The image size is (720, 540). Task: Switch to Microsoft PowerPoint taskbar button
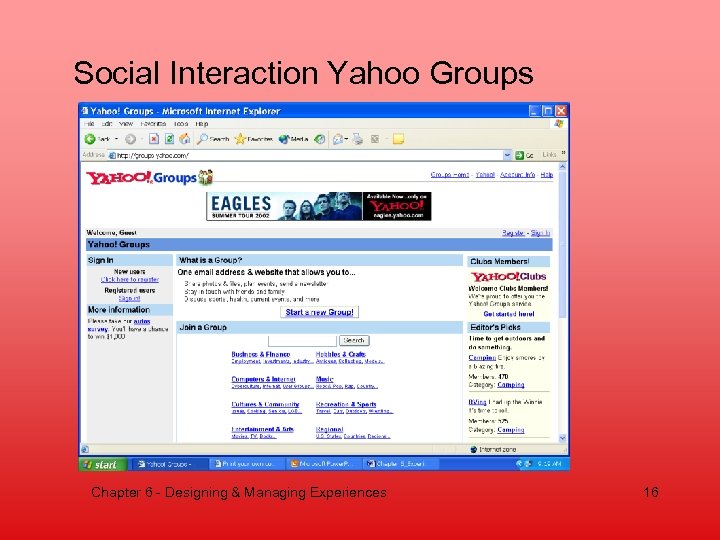323,464
